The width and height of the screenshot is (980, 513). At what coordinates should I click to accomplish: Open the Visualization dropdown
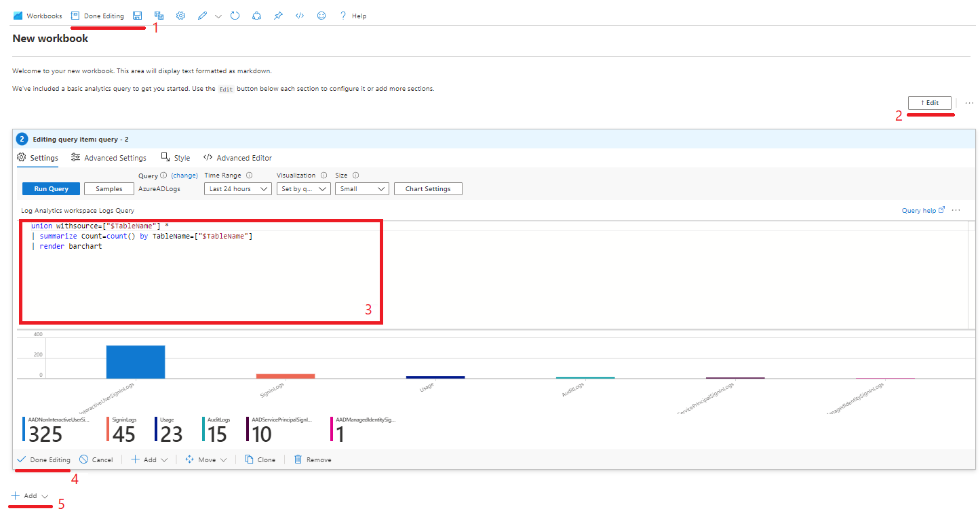tap(303, 189)
